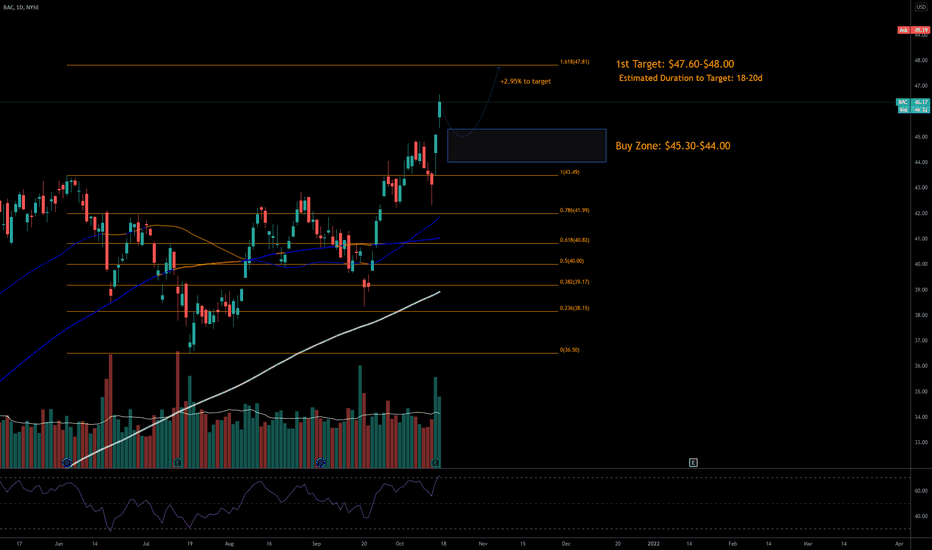Select the 0.382(39.17) Fibonacci level label
This screenshot has height=550, width=932.
(575, 281)
